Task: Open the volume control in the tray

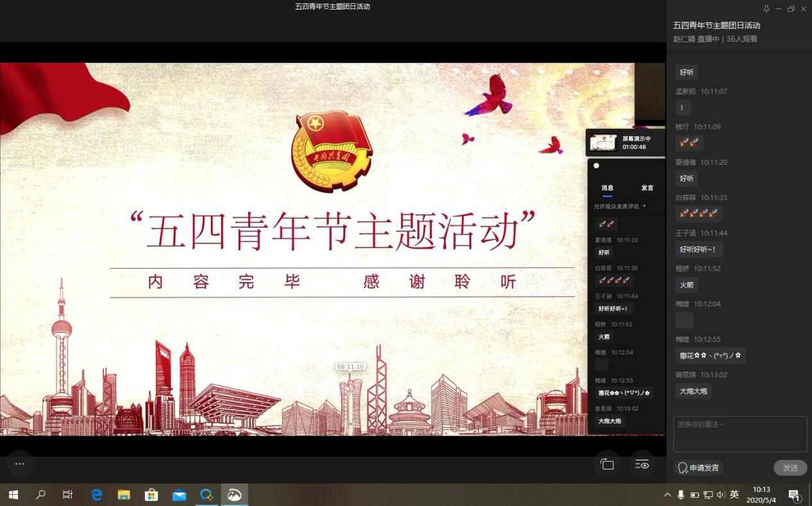Action: pos(721,494)
